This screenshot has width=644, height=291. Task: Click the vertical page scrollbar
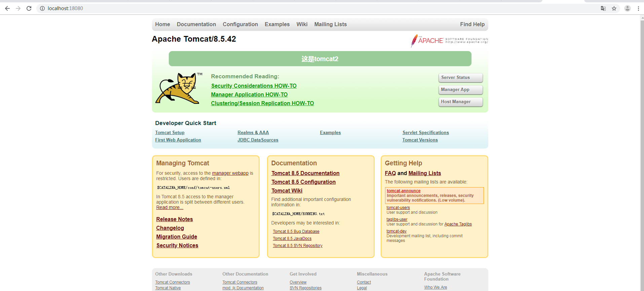642,153
